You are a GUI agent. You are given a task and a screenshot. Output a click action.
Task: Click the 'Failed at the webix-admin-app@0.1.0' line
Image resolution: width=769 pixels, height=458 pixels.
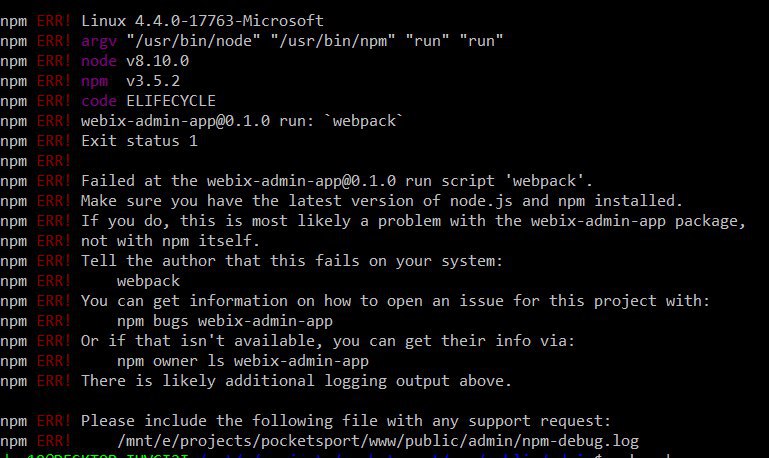[x=337, y=181]
